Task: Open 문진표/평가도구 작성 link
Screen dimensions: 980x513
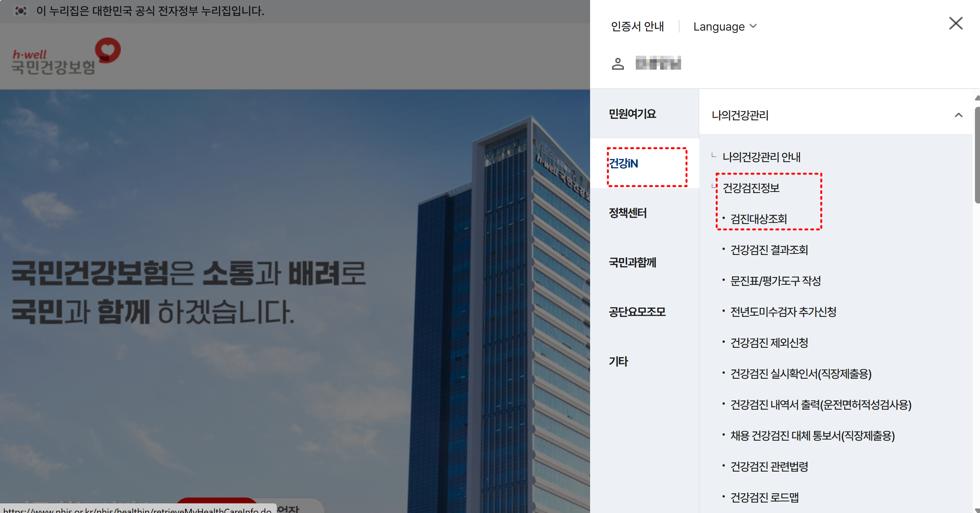Action: (x=775, y=281)
